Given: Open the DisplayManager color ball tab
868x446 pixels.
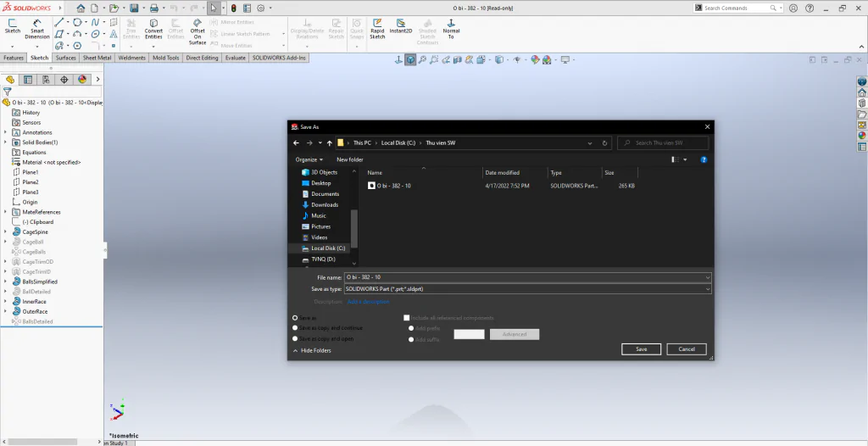Looking at the screenshot, I should [82, 80].
